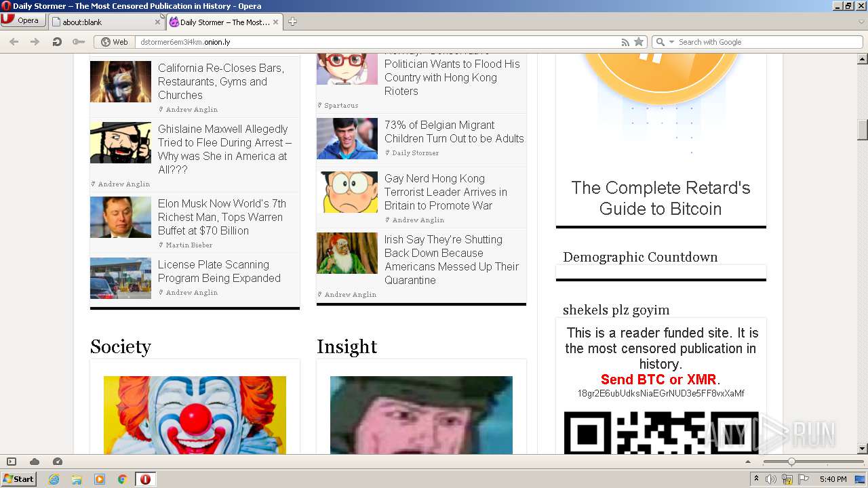Viewport: 868px width, 488px height.
Task: Open the Insight section heading
Action: coord(347,346)
